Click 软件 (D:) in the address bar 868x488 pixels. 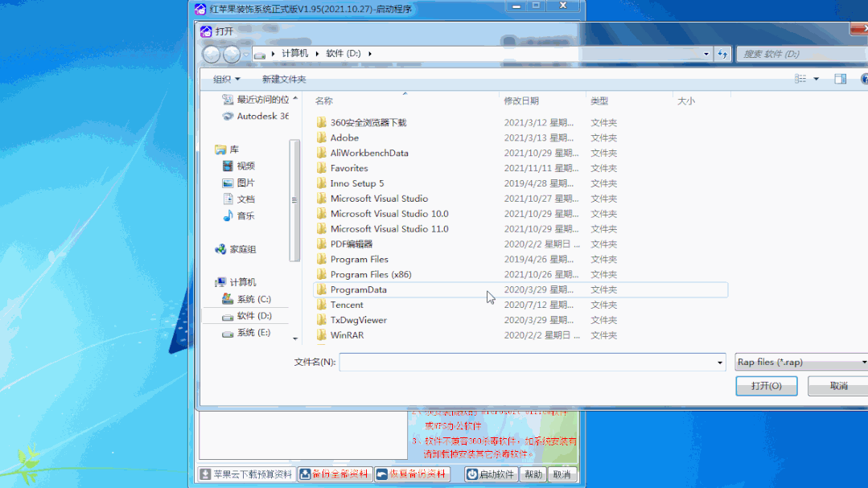[x=343, y=53]
